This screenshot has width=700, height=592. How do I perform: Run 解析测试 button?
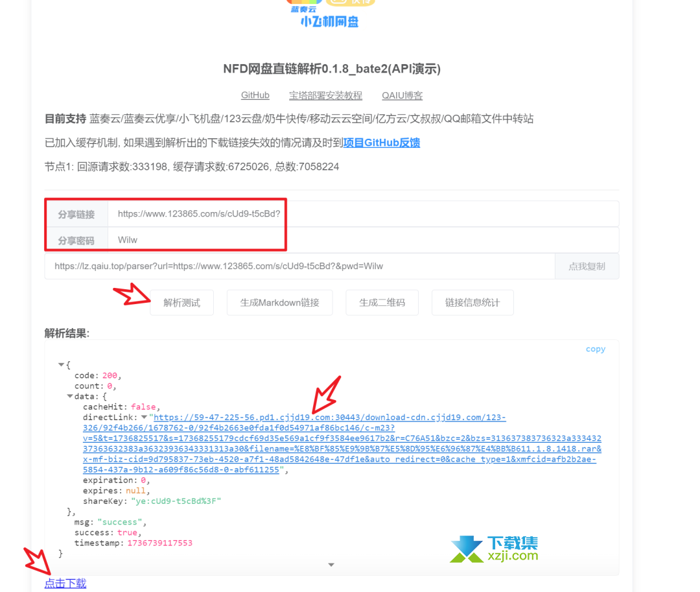[181, 303]
